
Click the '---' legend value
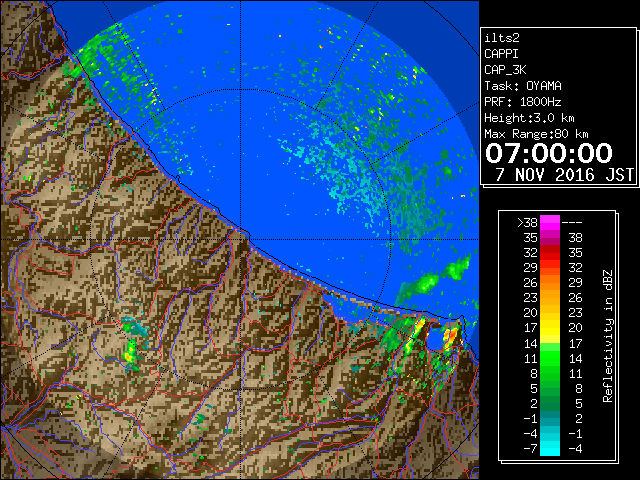(572, 222)
